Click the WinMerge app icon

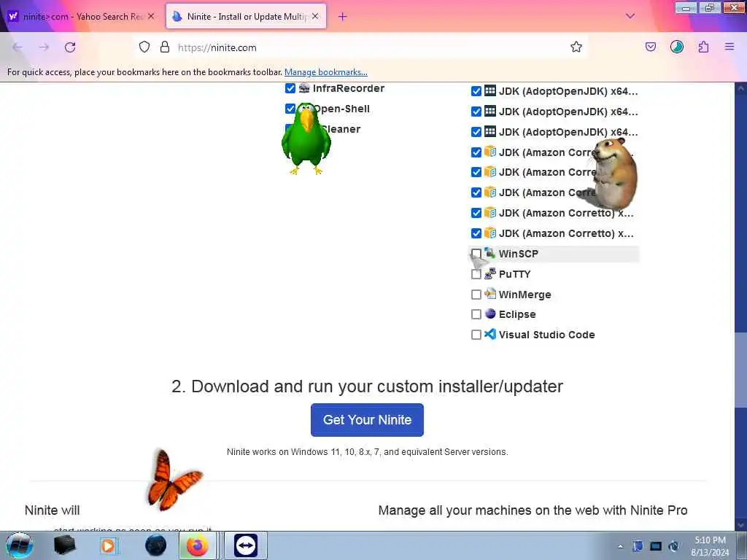(490, 294)
